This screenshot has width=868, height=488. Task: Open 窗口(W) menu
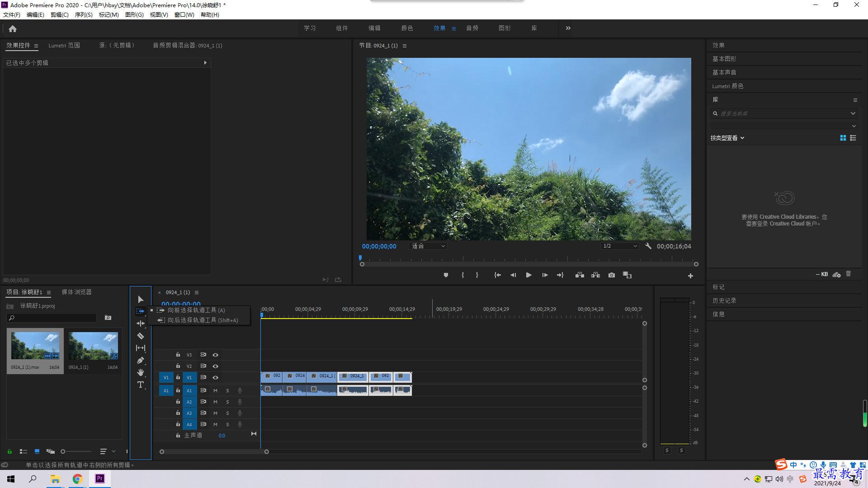click(x=184, y=15)
